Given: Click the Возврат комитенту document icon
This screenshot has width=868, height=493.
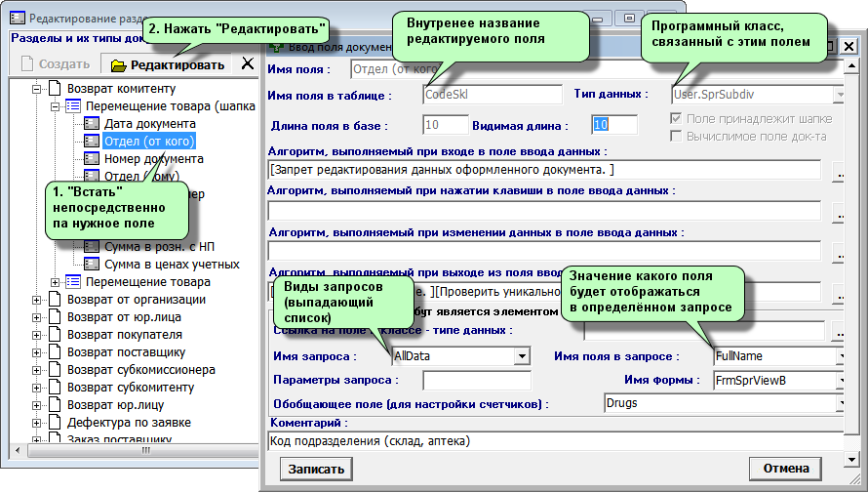Looking at the screenshot, I should pos(55,89).
